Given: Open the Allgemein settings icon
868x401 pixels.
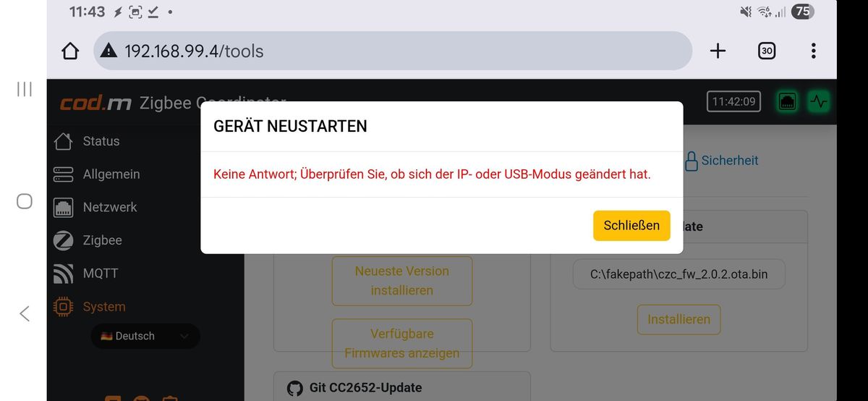Looking at the screenshot, I should (64, 174).
